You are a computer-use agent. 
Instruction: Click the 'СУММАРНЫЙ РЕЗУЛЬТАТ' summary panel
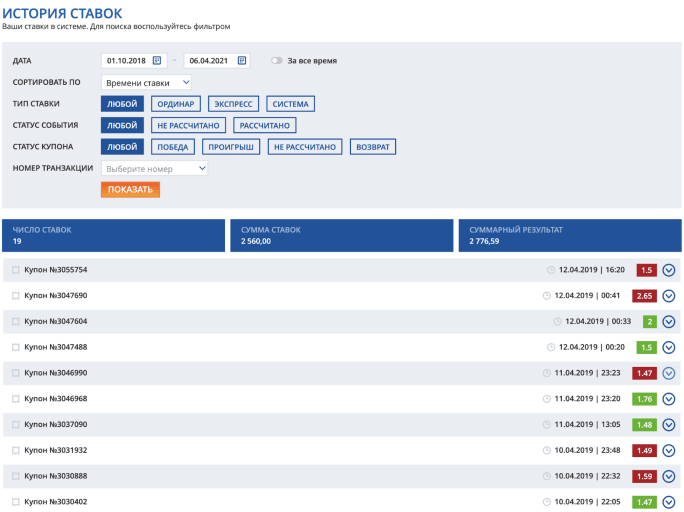coord(570,236)
